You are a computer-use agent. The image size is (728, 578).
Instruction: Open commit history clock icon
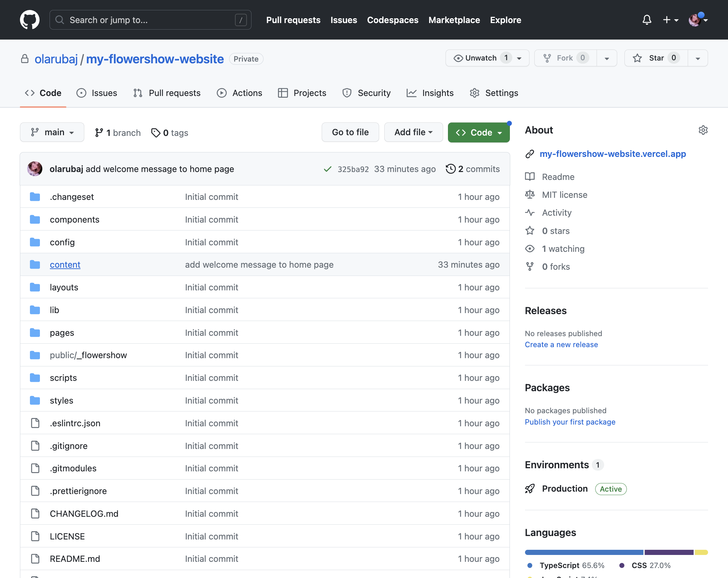451,169
